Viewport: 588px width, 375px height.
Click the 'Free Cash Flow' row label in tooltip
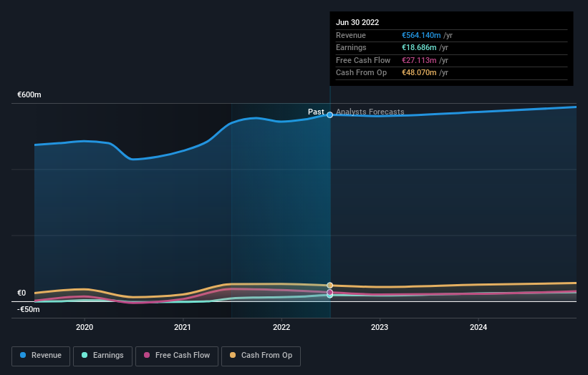click(363, 60)
